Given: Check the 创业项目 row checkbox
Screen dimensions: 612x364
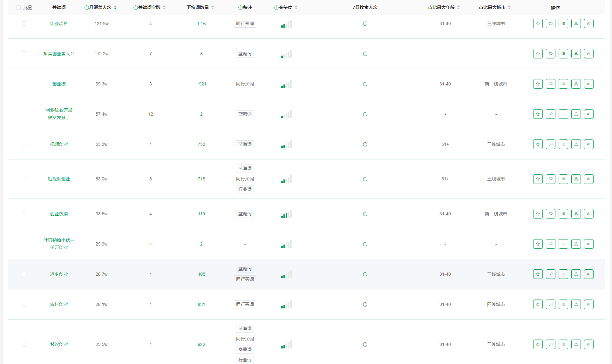Looking at the screenshot, I should (x=24, y=24).
